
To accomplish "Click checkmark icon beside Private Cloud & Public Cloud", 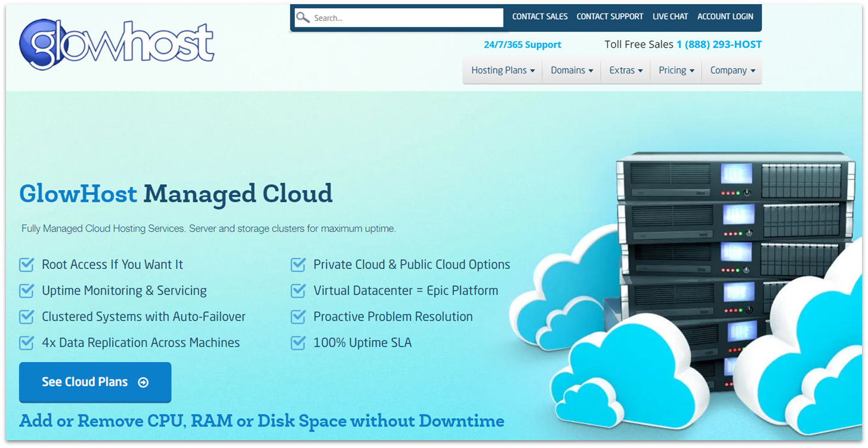I will [298, 264].
